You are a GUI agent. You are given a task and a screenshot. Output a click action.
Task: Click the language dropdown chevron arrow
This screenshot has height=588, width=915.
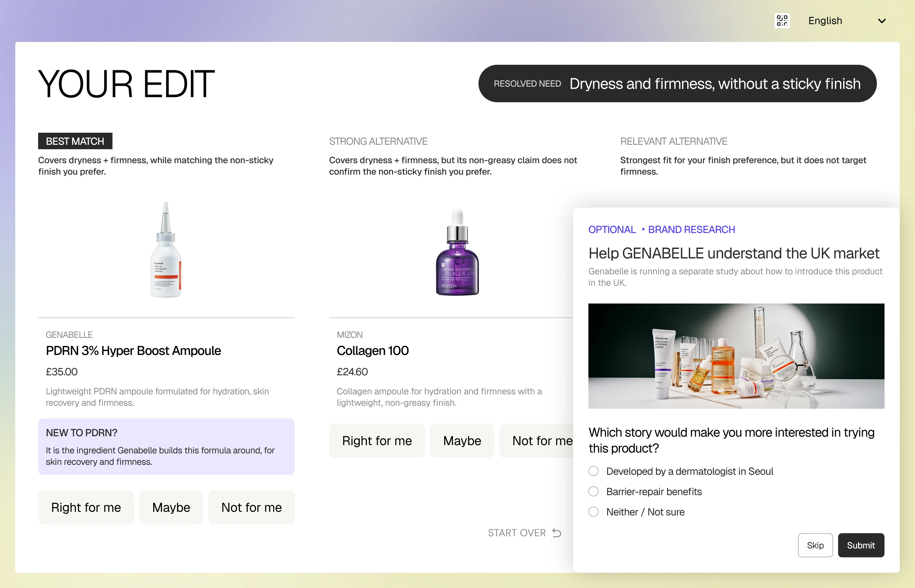881,21
